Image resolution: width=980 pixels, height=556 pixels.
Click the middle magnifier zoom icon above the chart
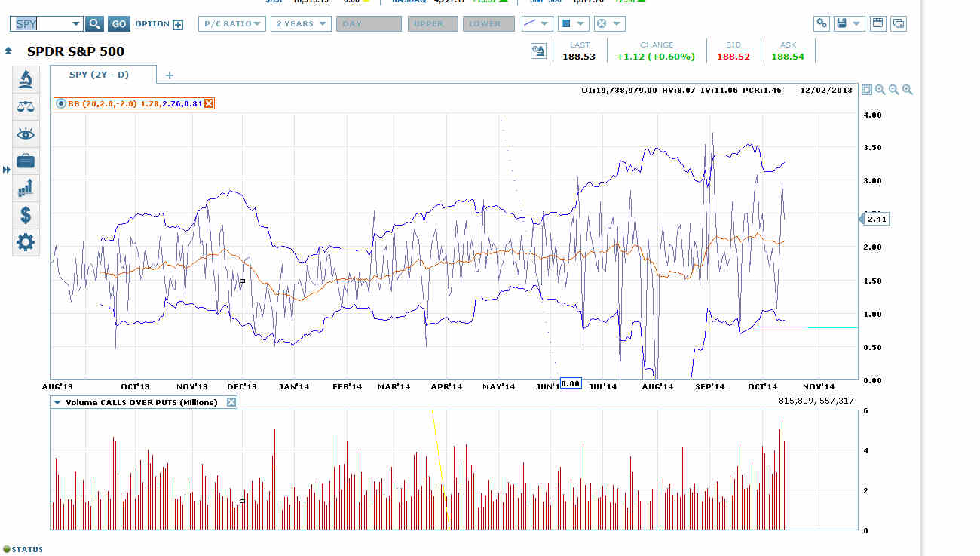(894, 90)
